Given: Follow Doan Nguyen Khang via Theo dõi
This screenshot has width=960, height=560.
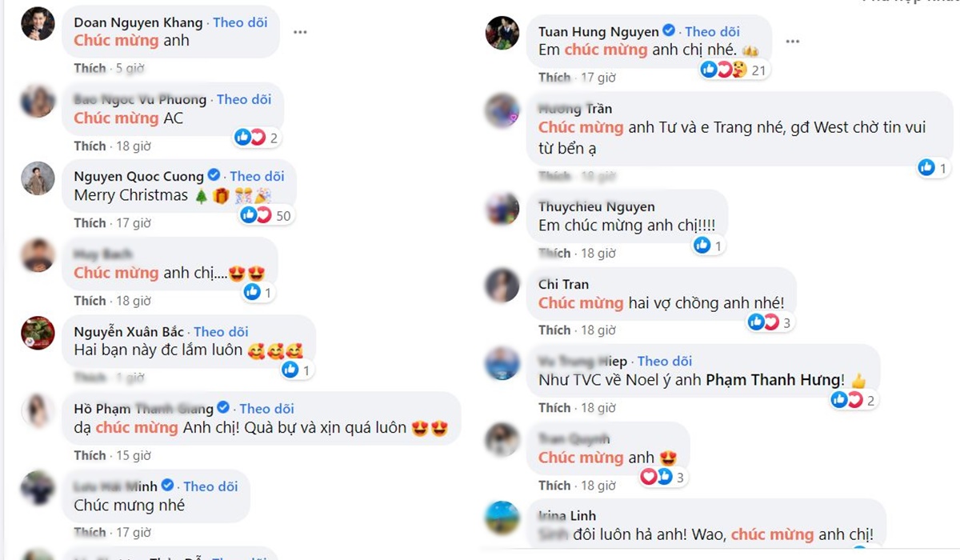Looking at the screenshot, I should (240, 22).
